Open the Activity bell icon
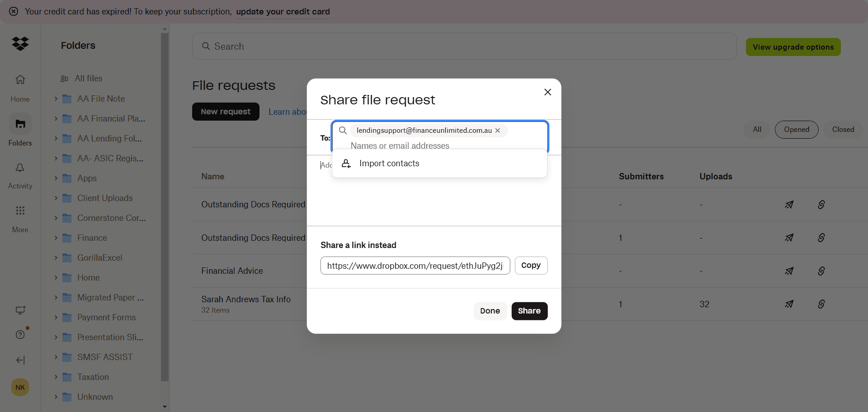The height and width of the screenshot is (412, 868). (x=20, y=168)
